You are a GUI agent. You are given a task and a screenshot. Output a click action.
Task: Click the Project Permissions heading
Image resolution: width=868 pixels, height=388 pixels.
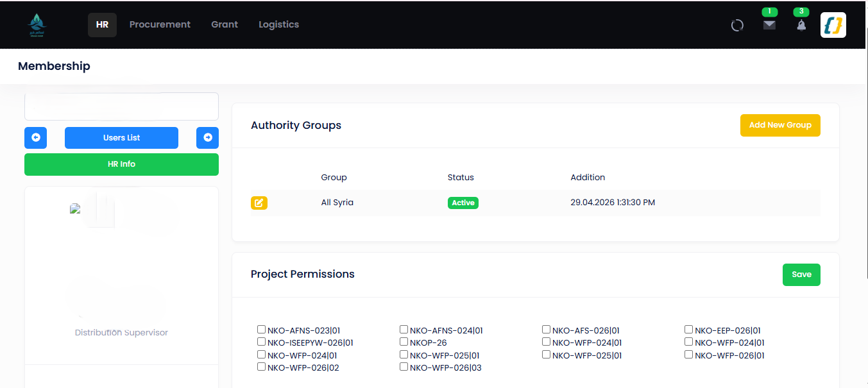(x=303, y=274)
